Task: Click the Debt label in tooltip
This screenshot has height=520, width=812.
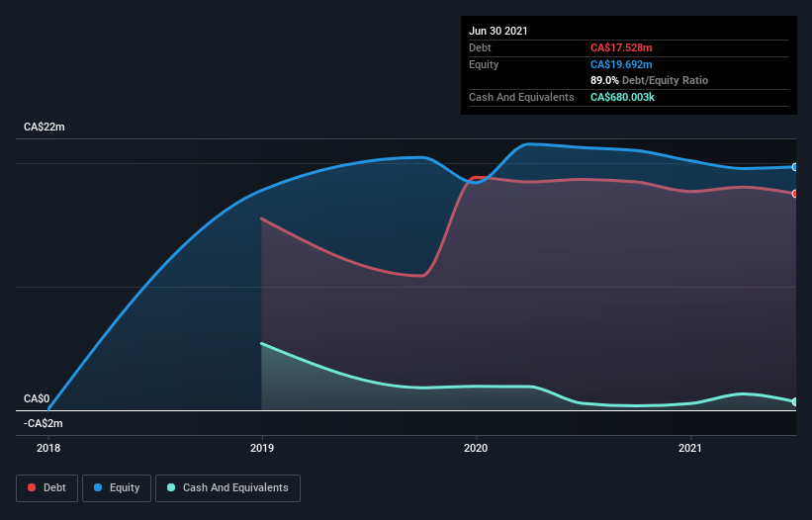Action: pos(480,47)
